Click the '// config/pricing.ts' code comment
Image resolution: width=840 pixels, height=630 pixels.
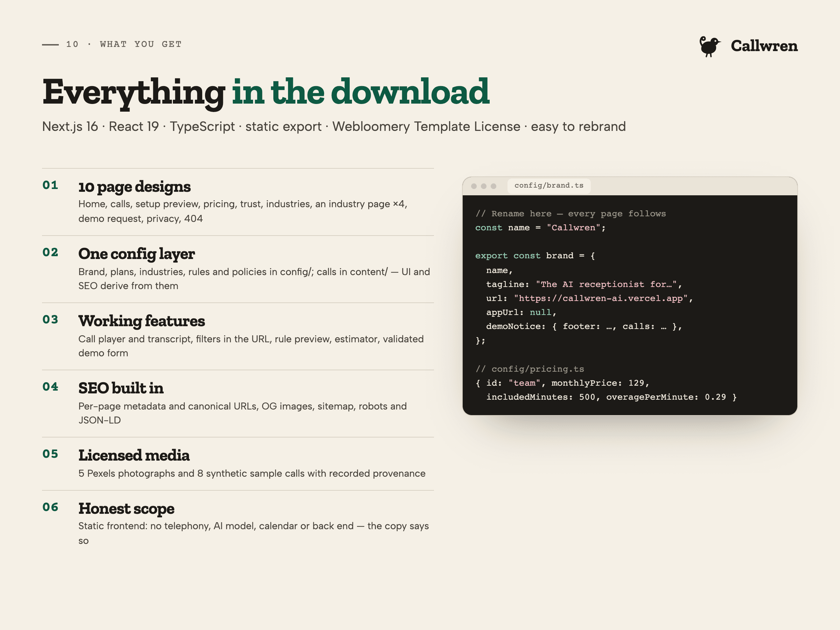click(x=529, y=369)
